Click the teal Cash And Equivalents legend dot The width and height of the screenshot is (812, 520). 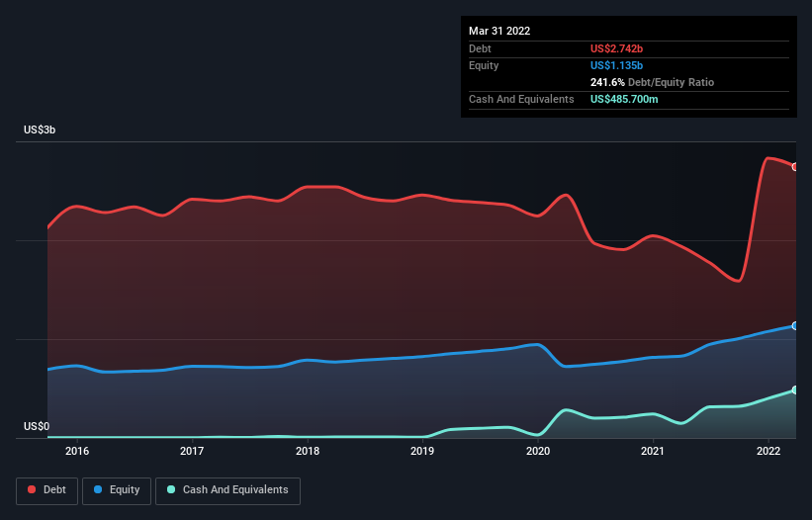pyautogui.click(x=171, y=489)
